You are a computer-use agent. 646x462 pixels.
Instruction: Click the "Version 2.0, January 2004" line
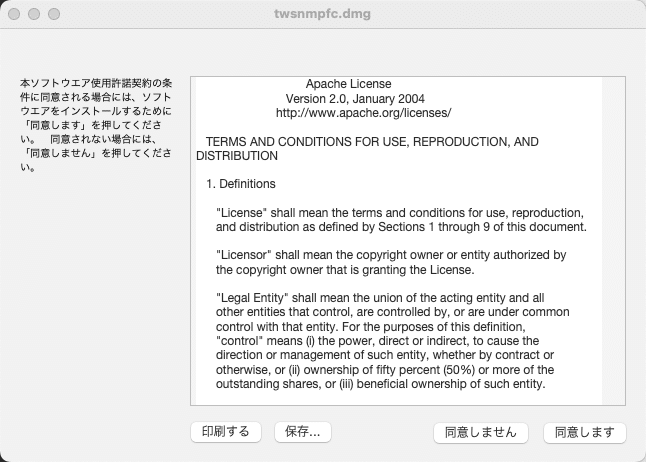[x=355, y=99]
